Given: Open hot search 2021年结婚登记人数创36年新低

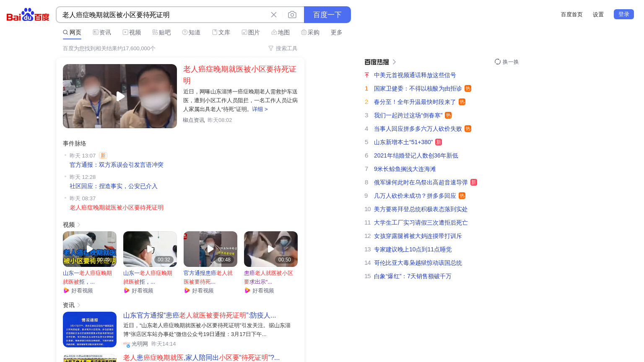Looking at the screenshot, I should (416, 155).
